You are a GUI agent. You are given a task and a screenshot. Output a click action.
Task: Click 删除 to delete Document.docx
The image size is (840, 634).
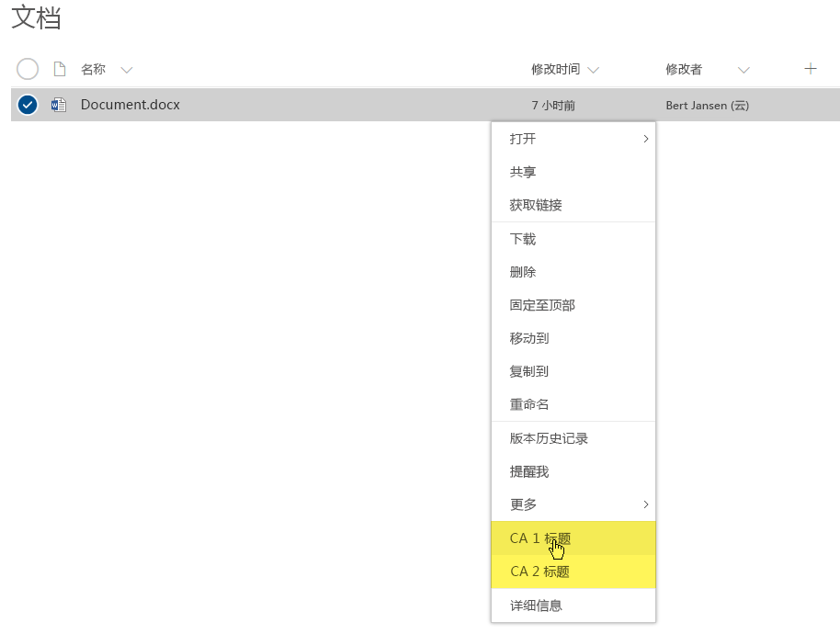pos(521,272)
